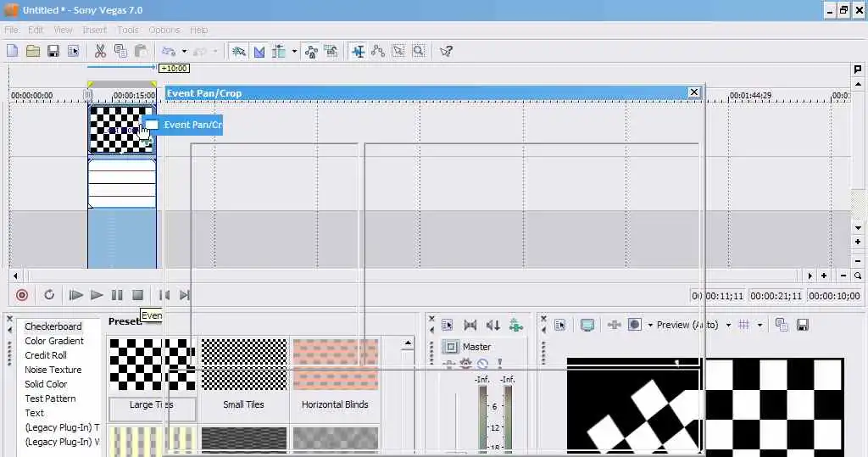The image size is (868, 457).
Task: Open the View menu
Action: 63,30
